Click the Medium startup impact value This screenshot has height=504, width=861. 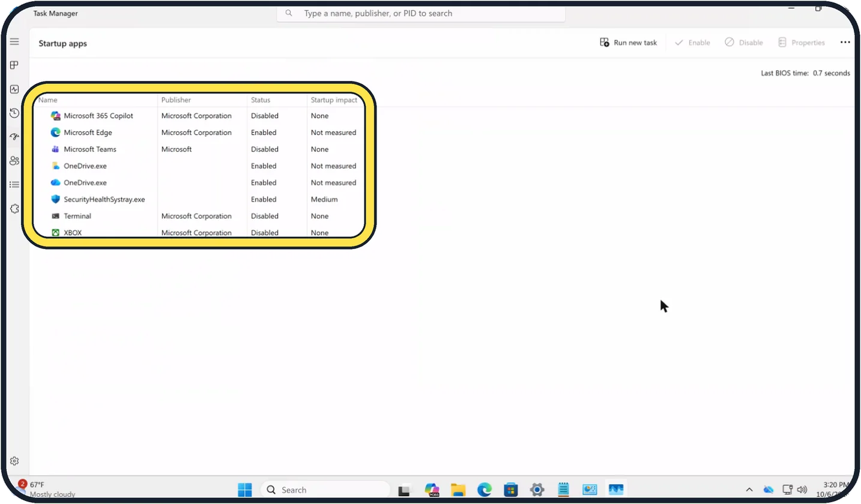tap(324, 199)
